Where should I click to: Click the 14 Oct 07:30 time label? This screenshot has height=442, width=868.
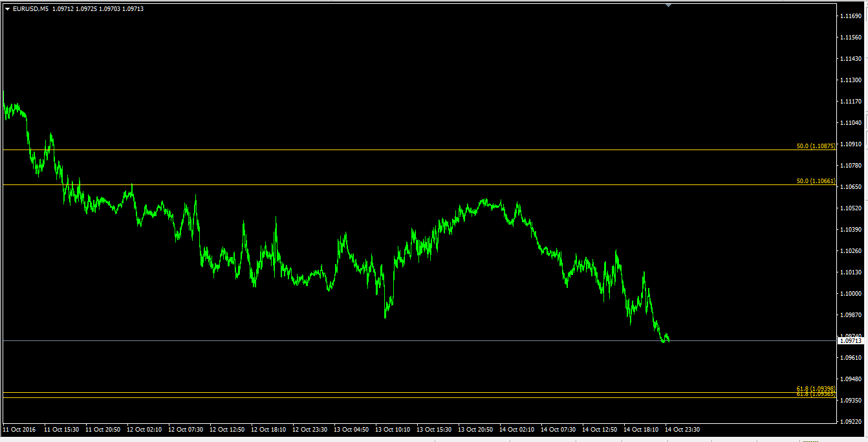coord(558,429)
